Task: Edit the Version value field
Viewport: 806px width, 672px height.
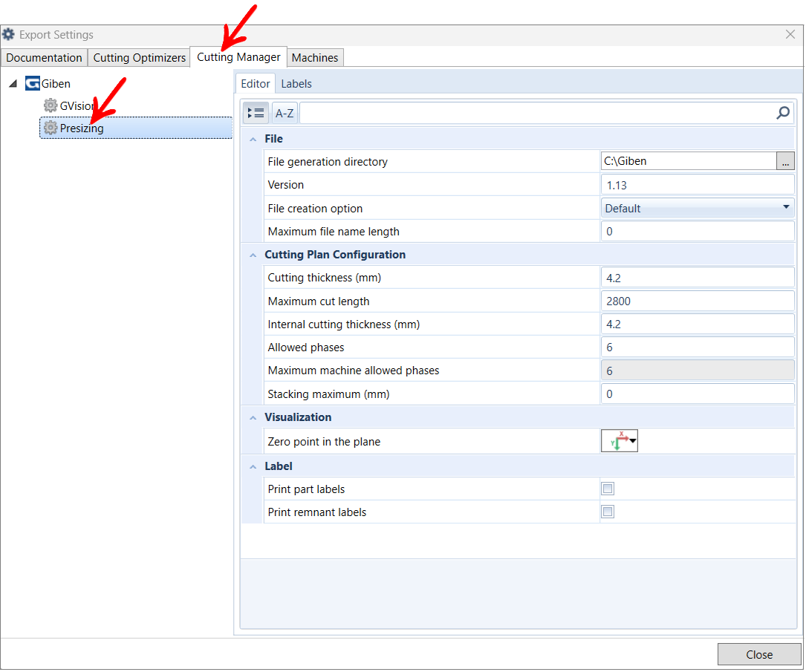Action: (698, 185)
